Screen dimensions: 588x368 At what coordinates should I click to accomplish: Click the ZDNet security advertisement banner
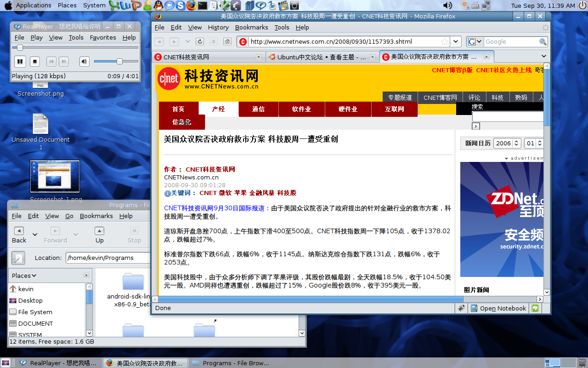point(502,219)
